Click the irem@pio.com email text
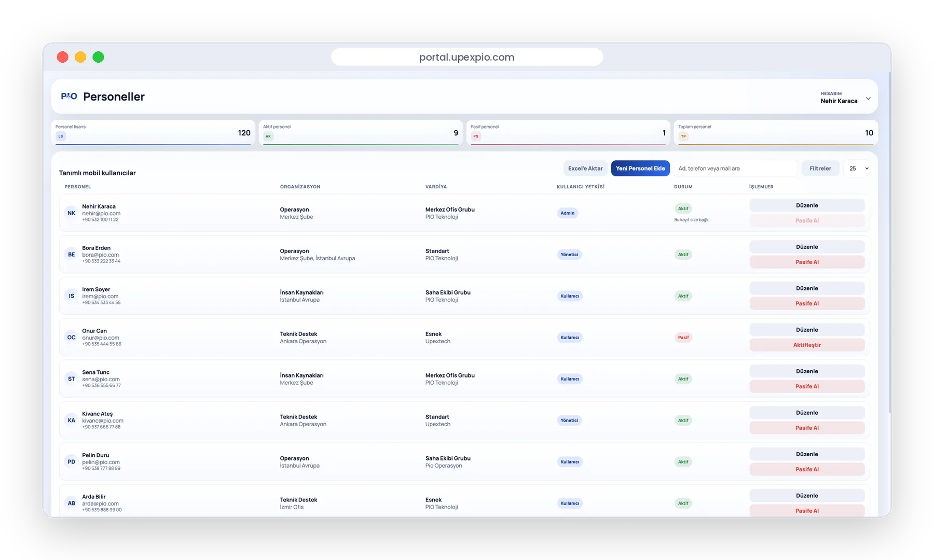 pos(100,297)
